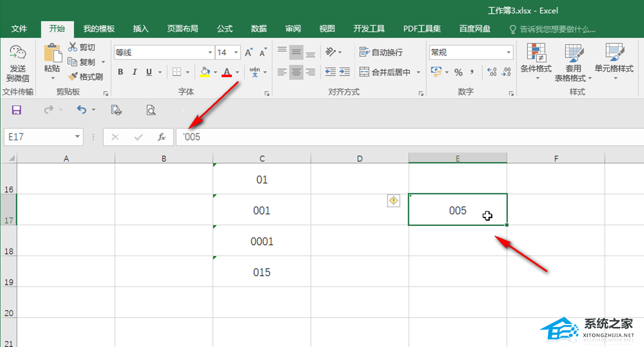The height and width of the screenshot is (347, 644).
Task: Click Merge and Center (合并后居中) button
Action: [385, 72]
